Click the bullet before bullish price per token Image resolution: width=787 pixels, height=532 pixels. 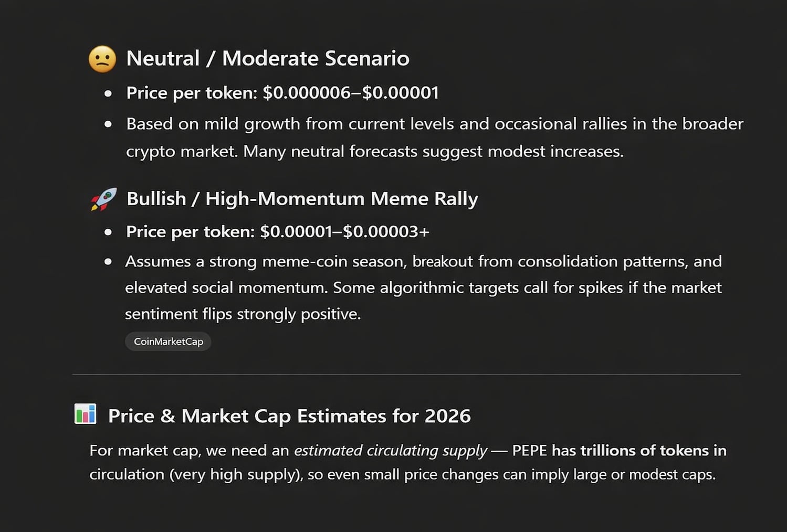click(108, 232)
